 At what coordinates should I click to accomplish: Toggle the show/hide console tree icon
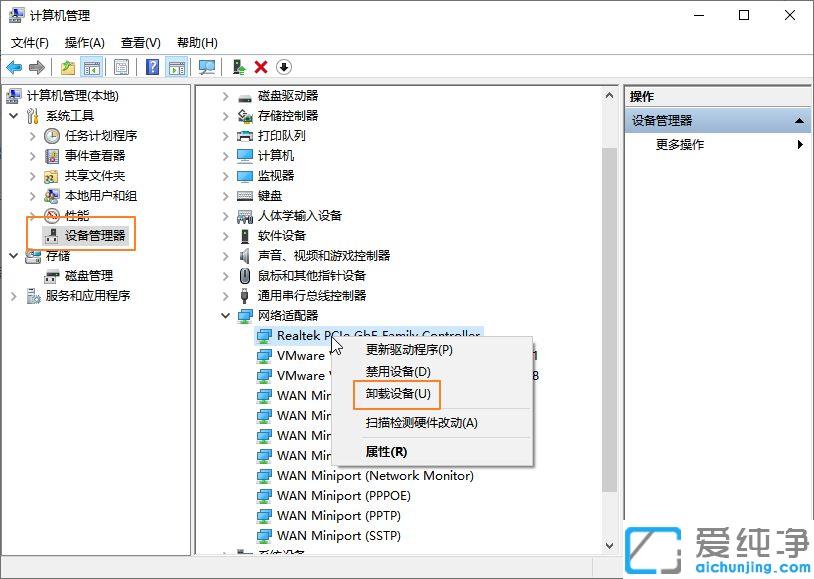(92, 67)
